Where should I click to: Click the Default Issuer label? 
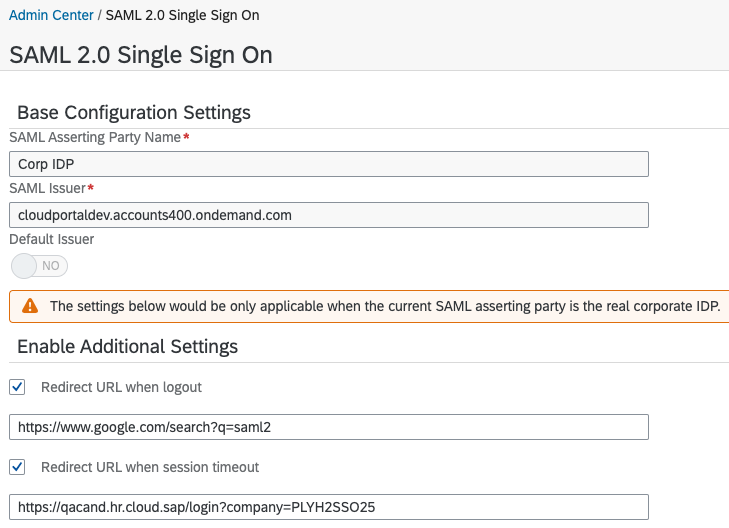(52, 239)
